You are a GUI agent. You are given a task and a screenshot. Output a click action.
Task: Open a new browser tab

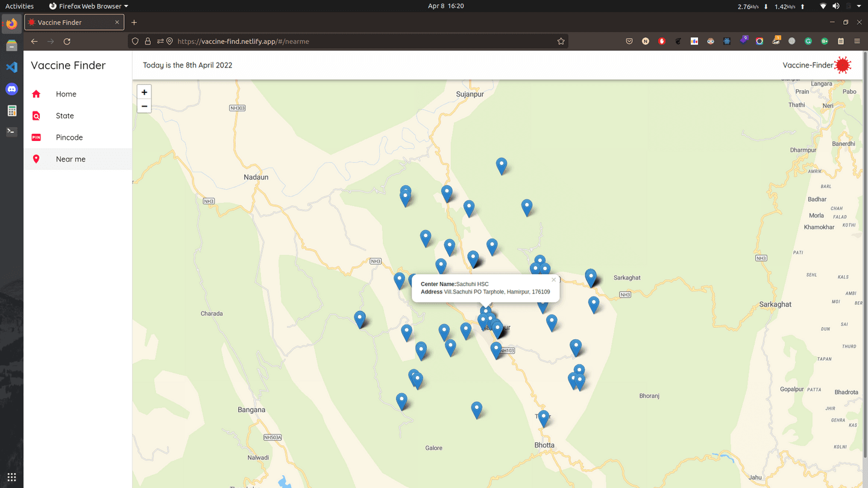(x=134, y=22)
